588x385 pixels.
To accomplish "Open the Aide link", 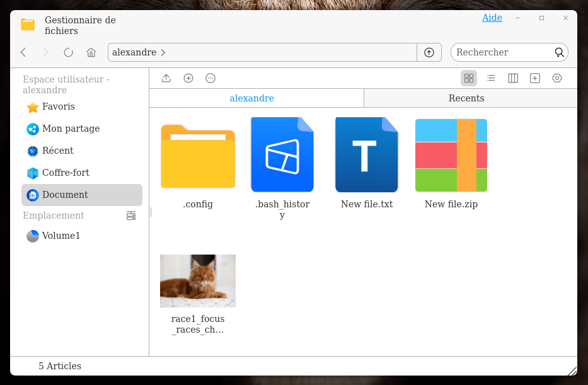I will pyautogui.click(x=492, y=18).
